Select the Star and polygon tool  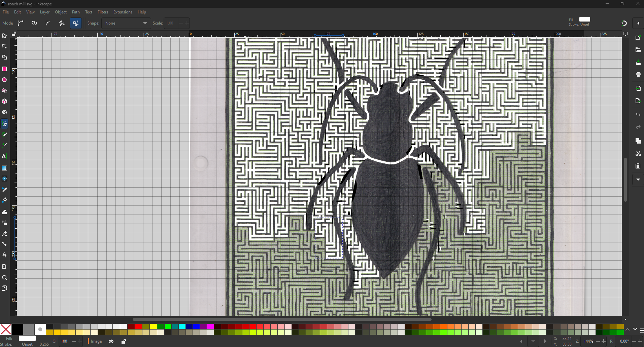coord(4,91)
